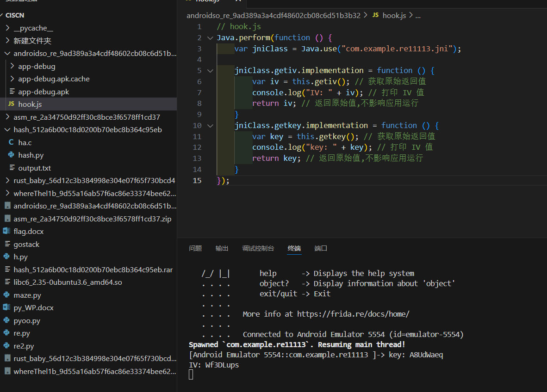Click the JS icon of hook.js in explorer
The image size is (547, 392).
pyautogui.click(x=11, y=104)
